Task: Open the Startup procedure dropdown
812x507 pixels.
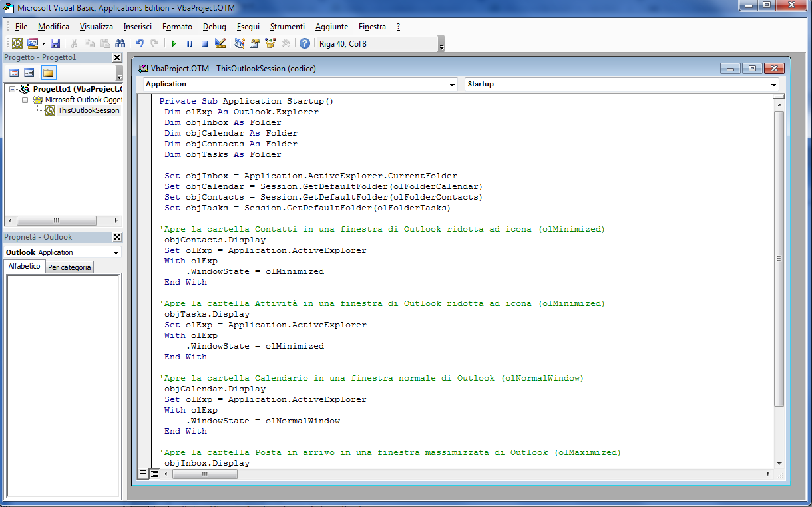Action: (x=773, y=85)
